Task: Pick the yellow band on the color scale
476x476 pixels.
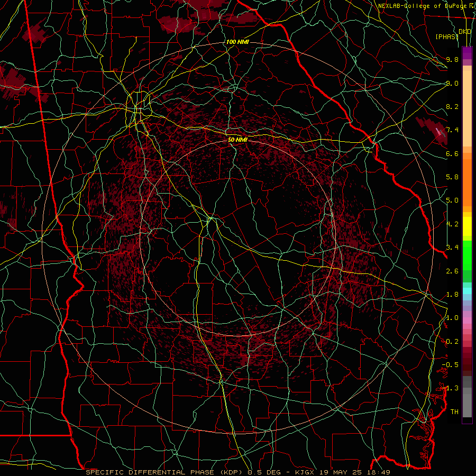Action: 467,226
